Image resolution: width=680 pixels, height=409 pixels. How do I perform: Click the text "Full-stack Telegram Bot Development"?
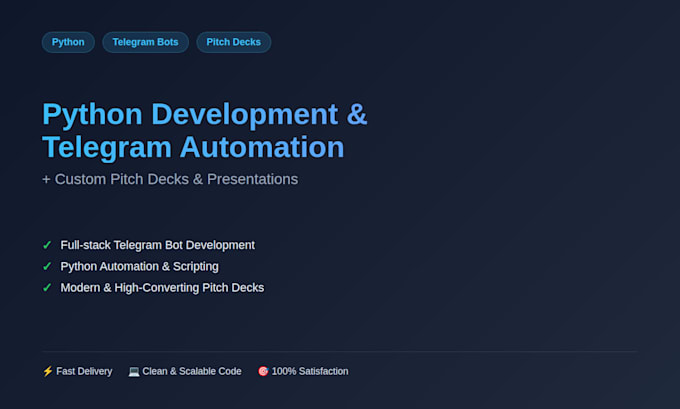[157, 245]
